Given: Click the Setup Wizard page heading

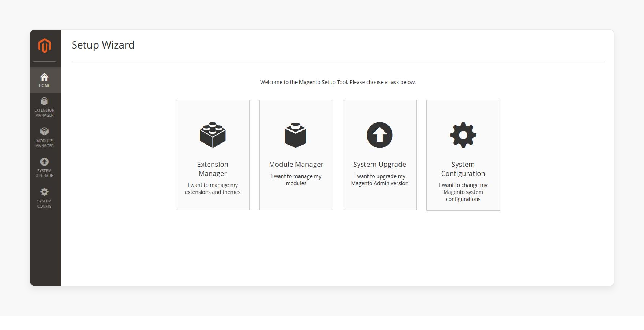Looking at the screenshot, I should click(x=103, y=45).
